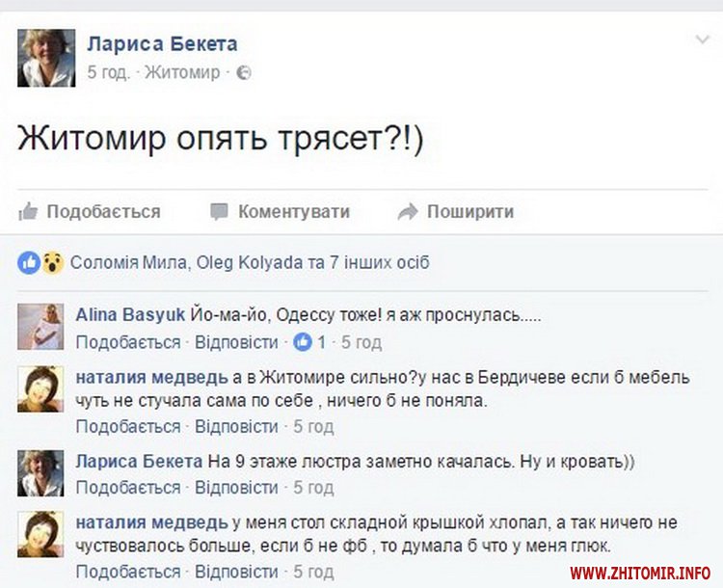The height and width of the screenshot is (588, 723).
Task: Open Лариса Бекета profile from post header
Action: 162,43
